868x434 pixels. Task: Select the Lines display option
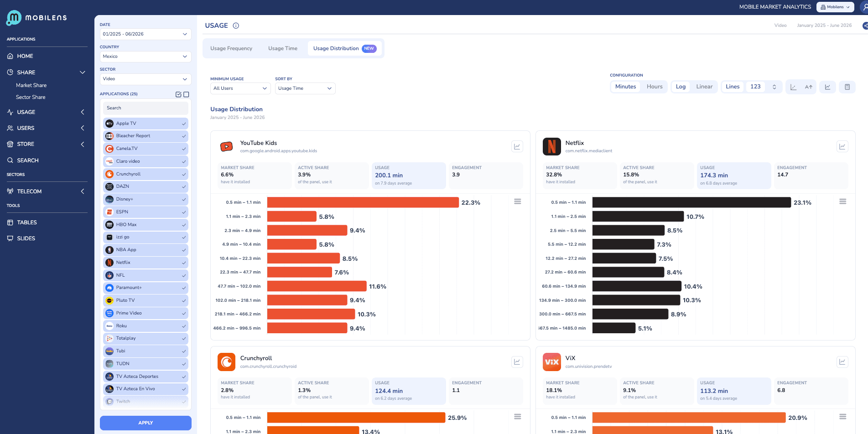click(733, 87)
